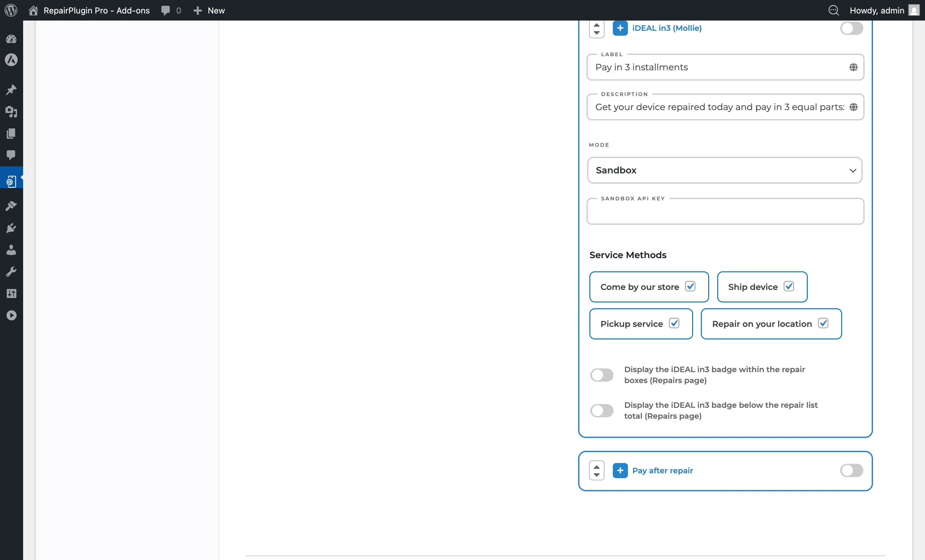925x560 pixels.
Task: Open the WordPress Dashboard icon in sidebar
Action: pyautogui.click(x=11, y=39)
